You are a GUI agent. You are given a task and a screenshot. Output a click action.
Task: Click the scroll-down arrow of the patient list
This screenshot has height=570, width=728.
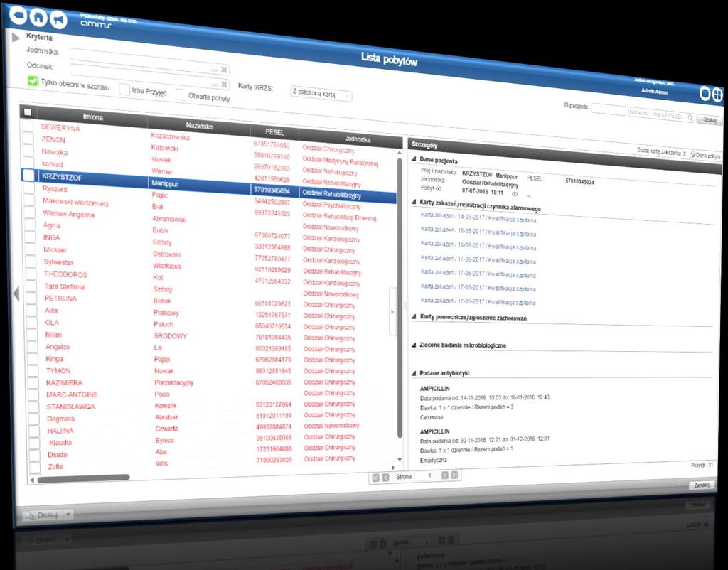click(400, 460)
